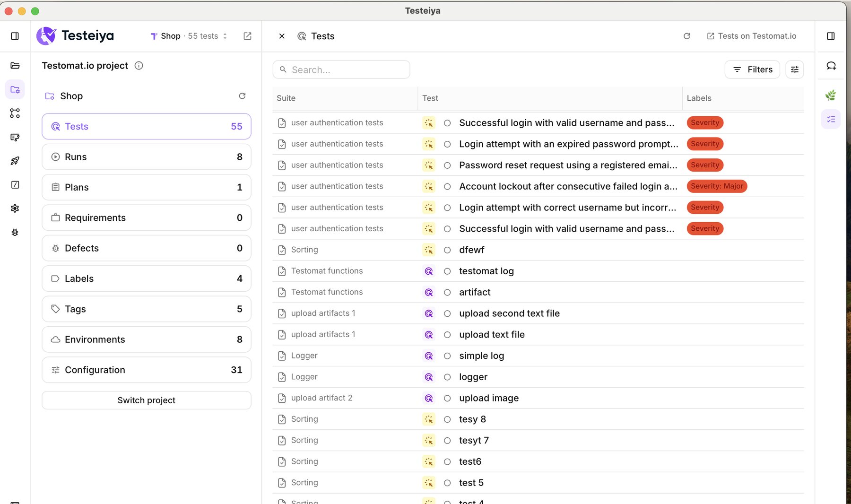Select radio circle for 'upload image' test
Screen dimensions: 851x504
coord(447,399)
